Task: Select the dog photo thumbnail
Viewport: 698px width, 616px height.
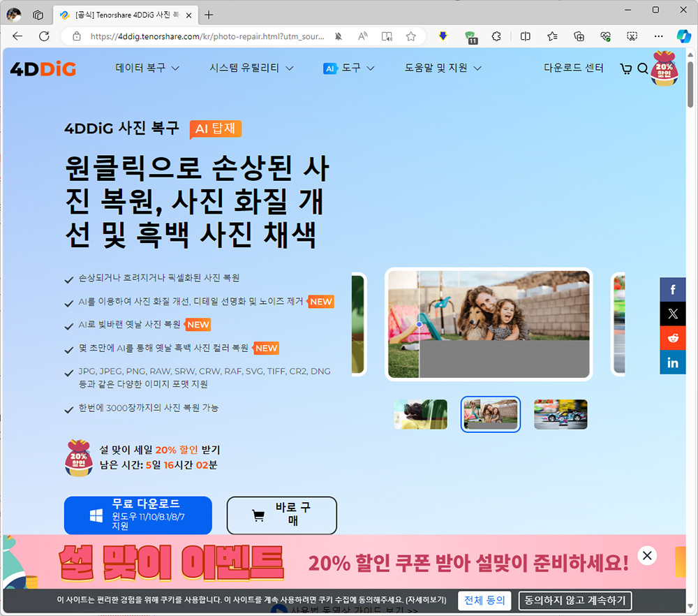Action: 421,414
